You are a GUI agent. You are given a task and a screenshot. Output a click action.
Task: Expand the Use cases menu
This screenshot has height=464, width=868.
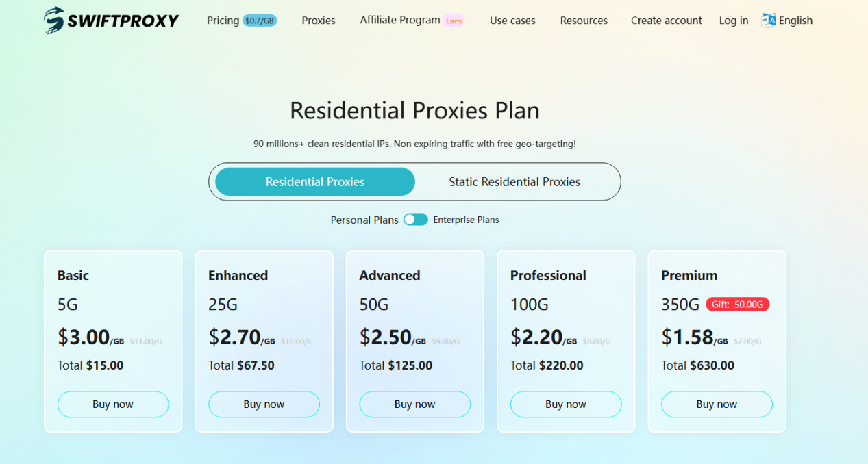coord(512,21)
